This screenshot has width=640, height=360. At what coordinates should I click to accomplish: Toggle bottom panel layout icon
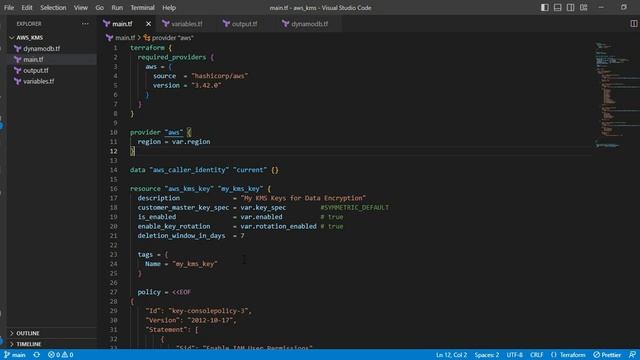pyautogui.click(x=557, y=7)
